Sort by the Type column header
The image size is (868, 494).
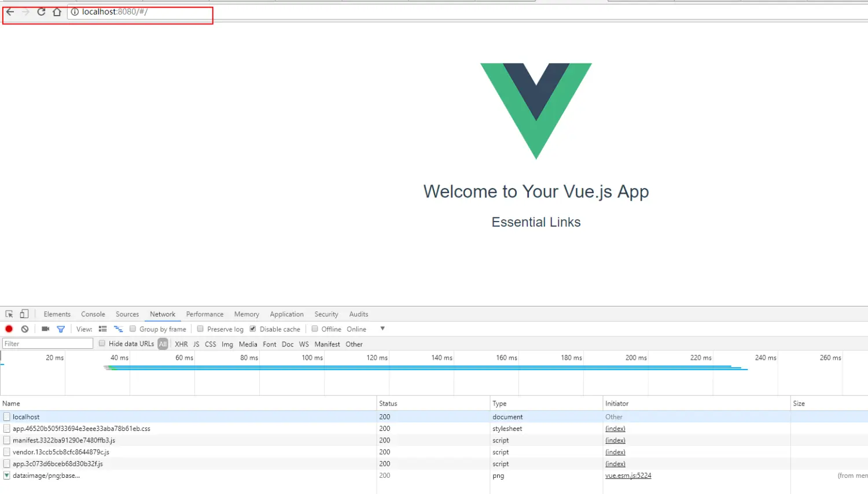pyautogui.click(x=546, y=403)
